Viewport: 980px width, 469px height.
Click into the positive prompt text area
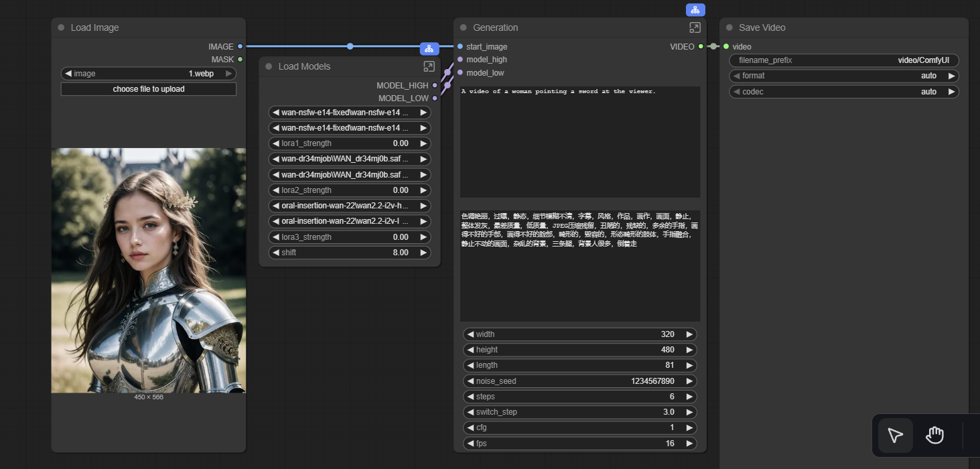[580, 142]
